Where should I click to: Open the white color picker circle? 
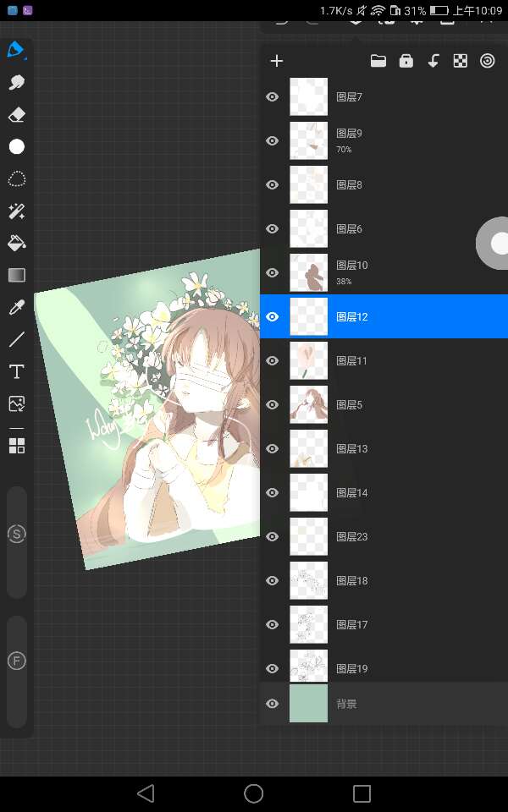pos(17,146)
